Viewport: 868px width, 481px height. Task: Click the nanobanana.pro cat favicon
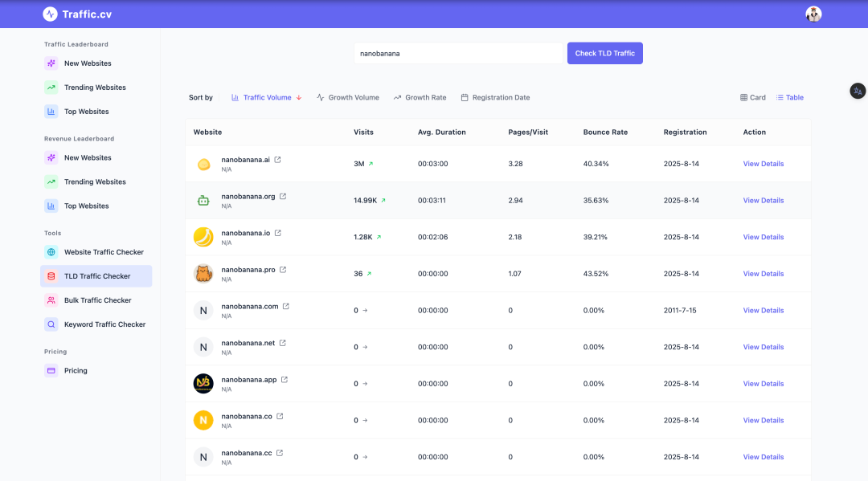(x=203, y=273)
